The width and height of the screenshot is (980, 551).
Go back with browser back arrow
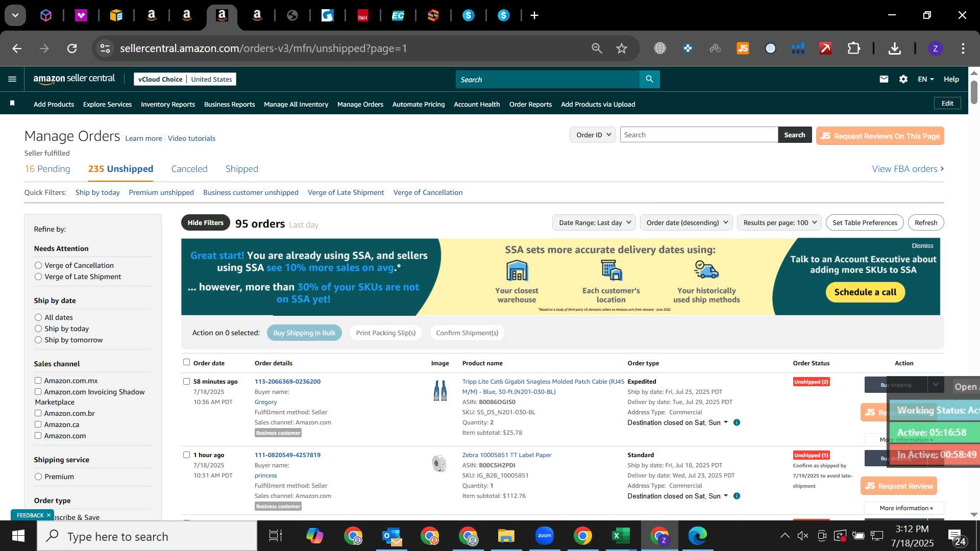[x=17, y=48]
